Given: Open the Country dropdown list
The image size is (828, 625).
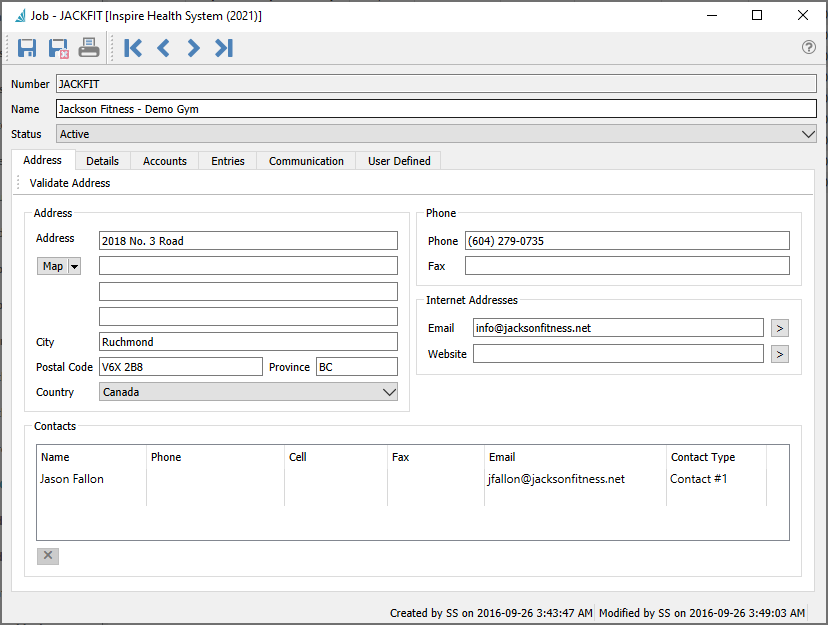Looking at the screenshot, I should point(389,393).
